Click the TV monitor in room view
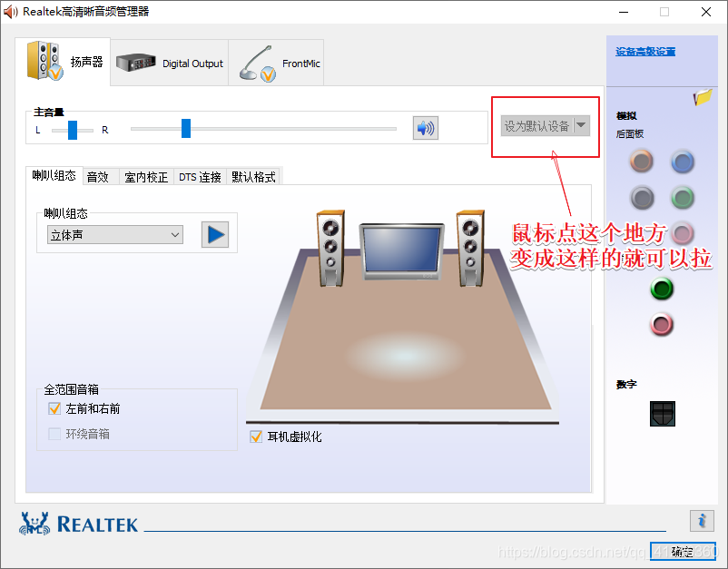The image size is (728, 569). (401, 251)
